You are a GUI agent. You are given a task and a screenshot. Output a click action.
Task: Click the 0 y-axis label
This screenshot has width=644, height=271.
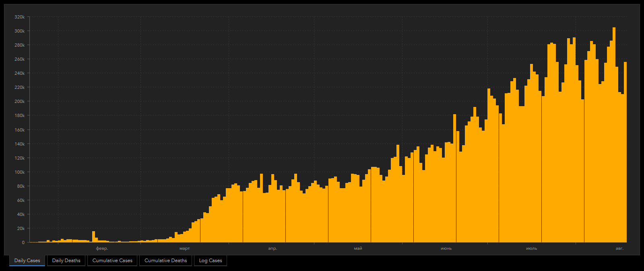coord(23,242)
